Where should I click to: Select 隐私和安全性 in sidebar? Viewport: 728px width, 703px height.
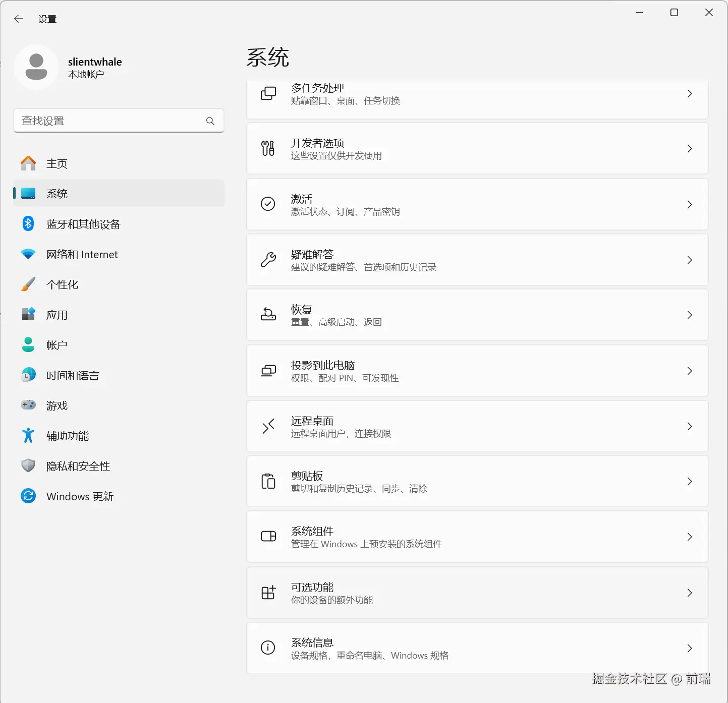click(x=119, y=466)
